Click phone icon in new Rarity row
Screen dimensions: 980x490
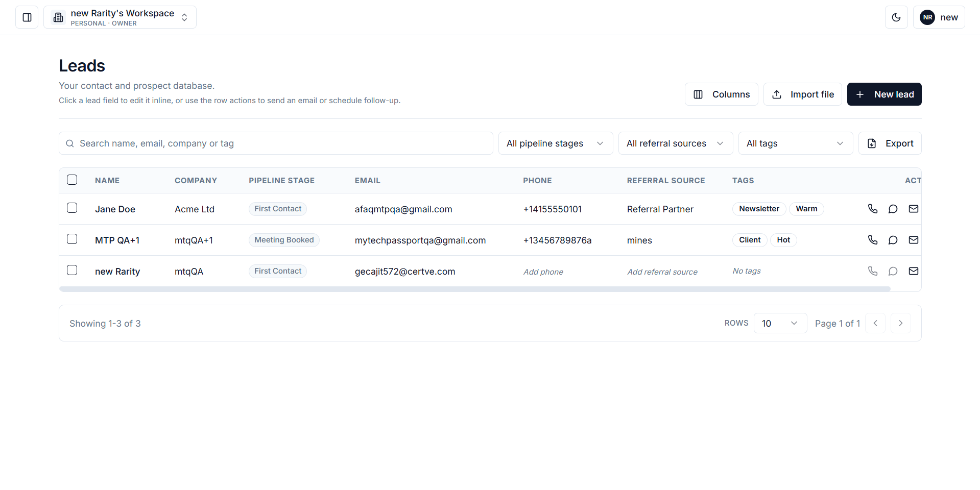(873, 271)
